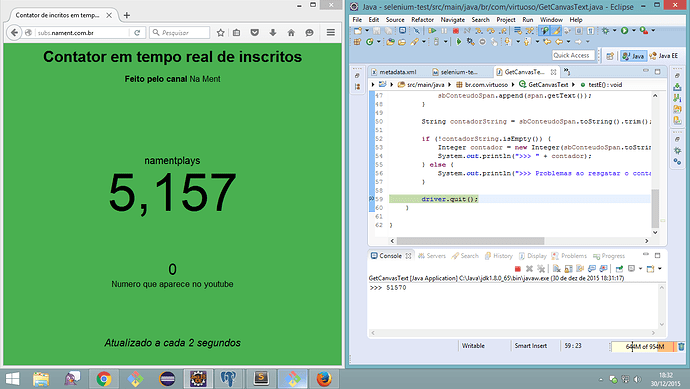690x389 pixels.
Task: Open the Project menu
Action: point(506,20)
